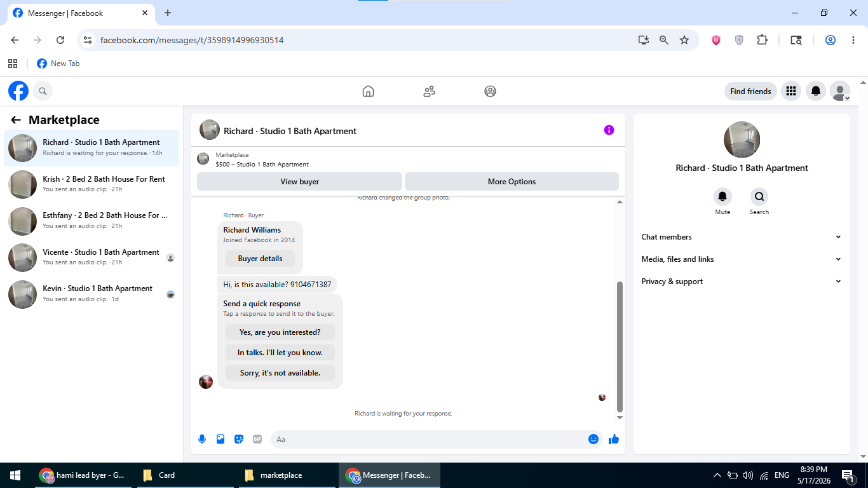Choose a sticker
Image resolution: width=868 pixels, height=488 pixels.
pyautogui.click(x=239, y=439)
